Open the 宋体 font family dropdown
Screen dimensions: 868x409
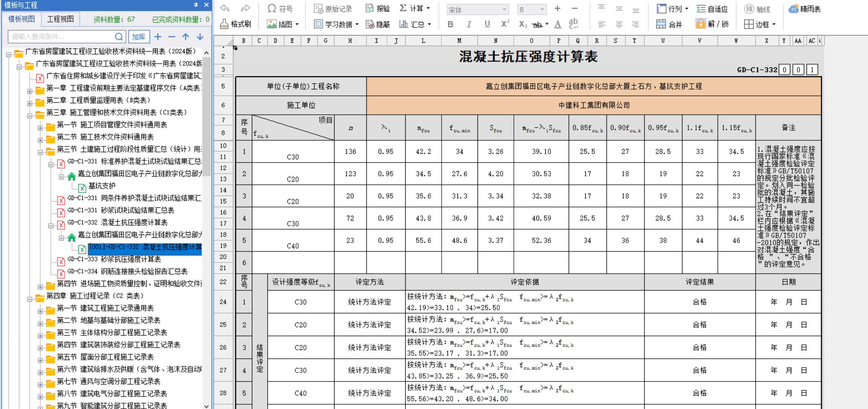[477, 9]
